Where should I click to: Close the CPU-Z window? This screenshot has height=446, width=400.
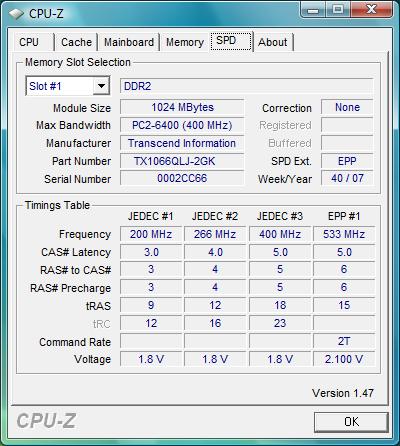click(371, 9)
